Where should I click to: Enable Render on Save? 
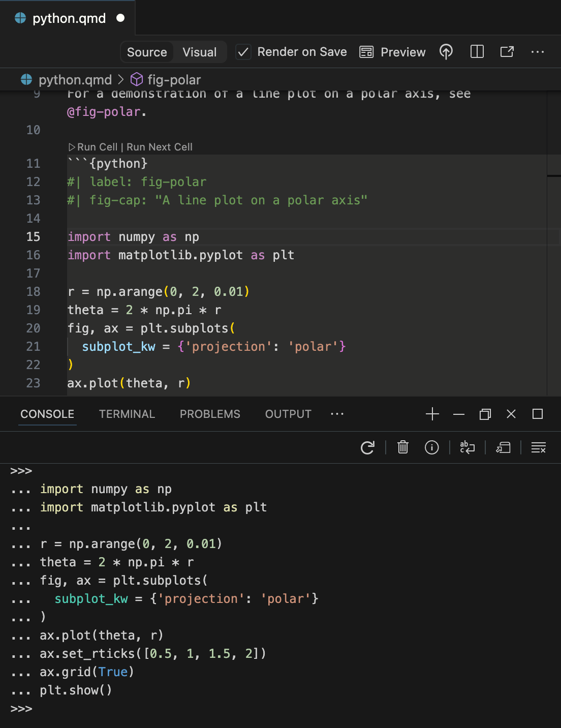[243, 52]
